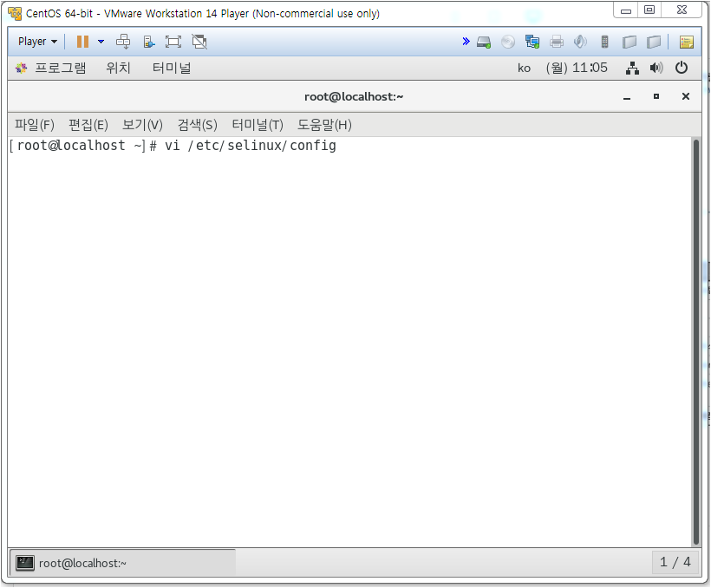711x588 pixels.
Task: Toggle the sound card device icon
Action: point(580,42)
